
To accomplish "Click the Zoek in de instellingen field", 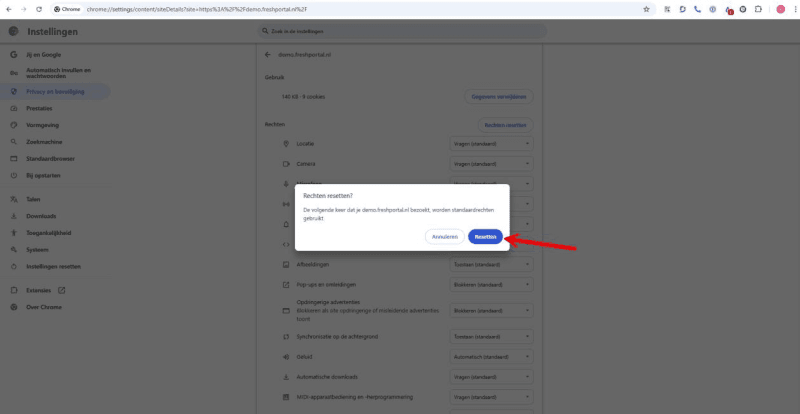I will point(402,31).
